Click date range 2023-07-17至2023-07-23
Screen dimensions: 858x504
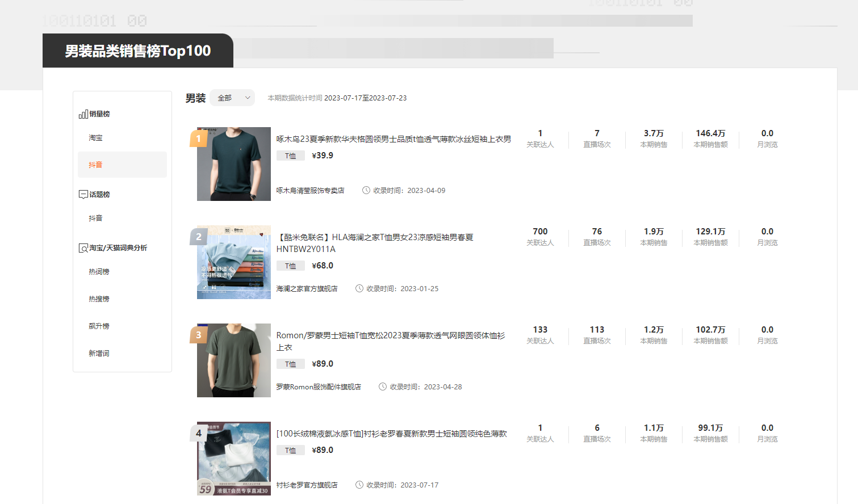[x=365, y=98]
